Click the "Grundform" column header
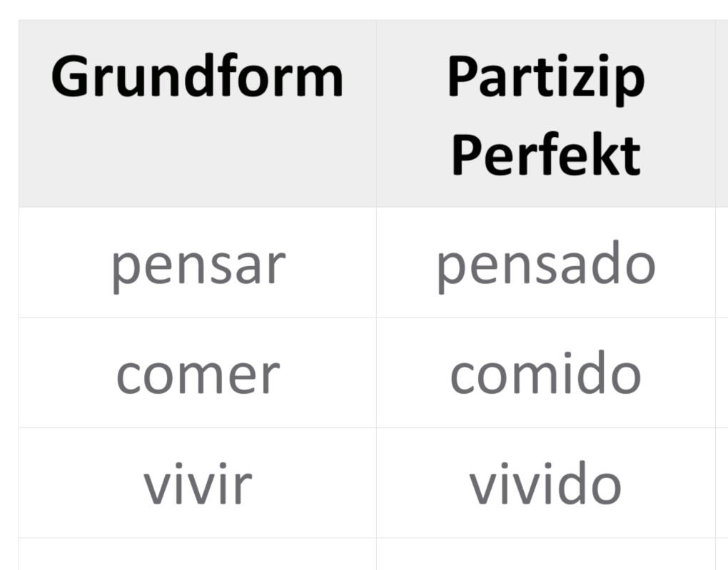 [197, 77]
